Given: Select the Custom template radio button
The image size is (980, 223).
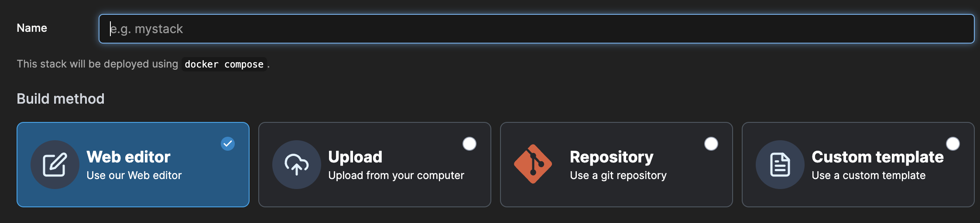Looking at the screenshot, I should click(x=953, y=144).
